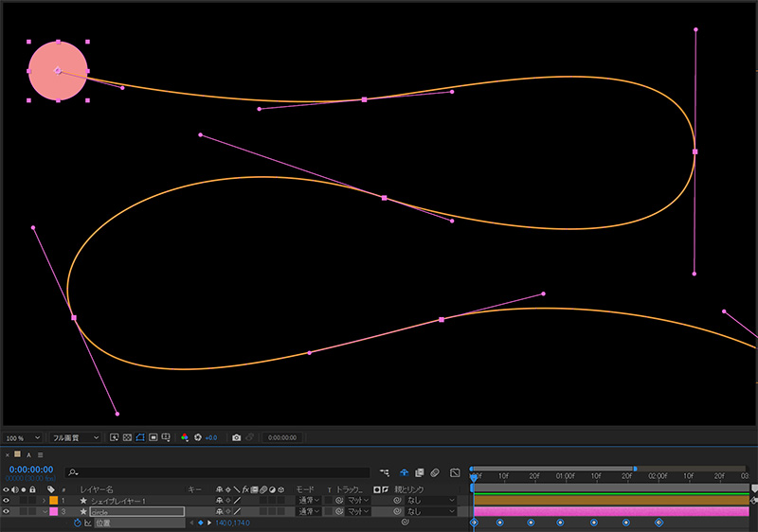758x532 pixels.
Task: Open the composition mini-flowchart icon
Action: click(385, 471)
